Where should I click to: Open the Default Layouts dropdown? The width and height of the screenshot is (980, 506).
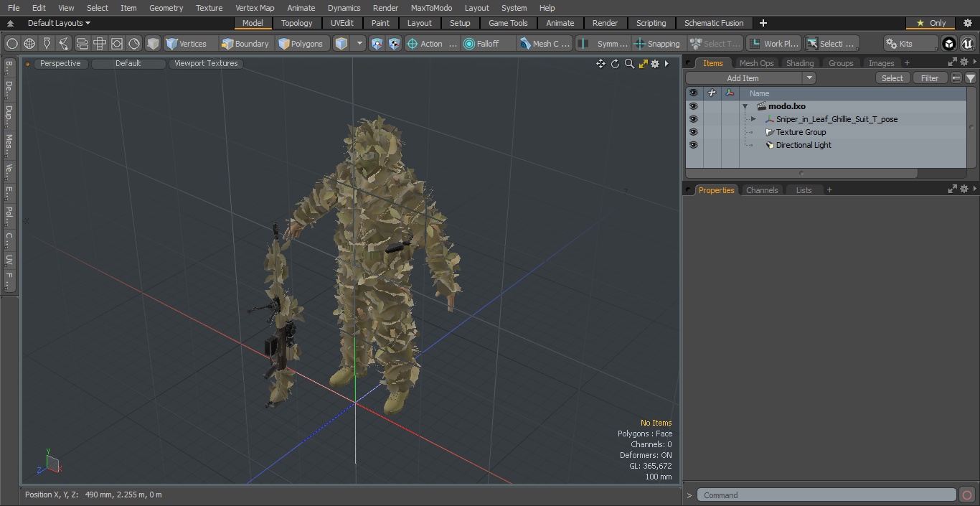point(59,23)
